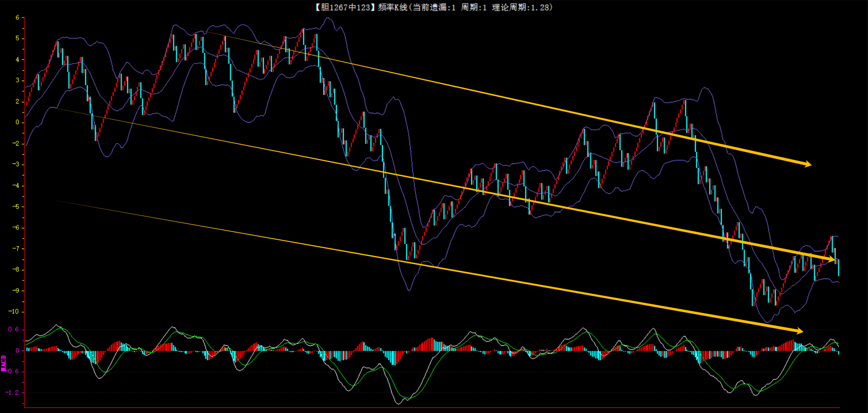Click the -5 label on price axis
The image size is (868, 413).
tap(16, 207)
